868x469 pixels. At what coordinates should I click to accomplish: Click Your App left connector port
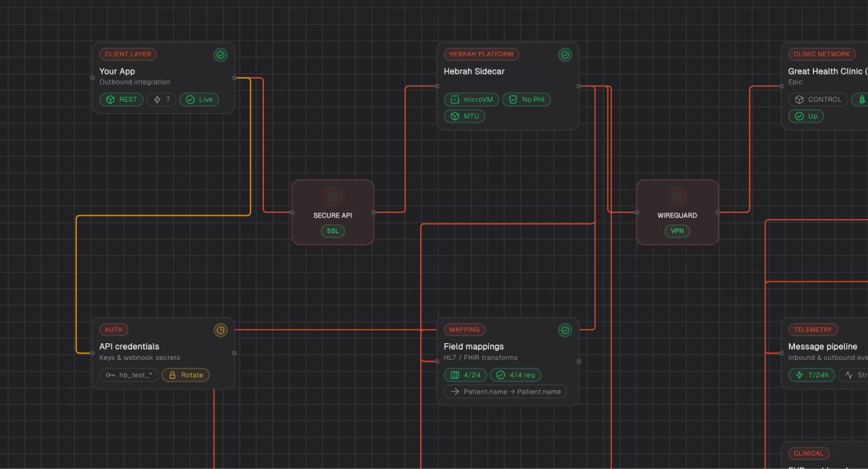[x=92, y=77]
